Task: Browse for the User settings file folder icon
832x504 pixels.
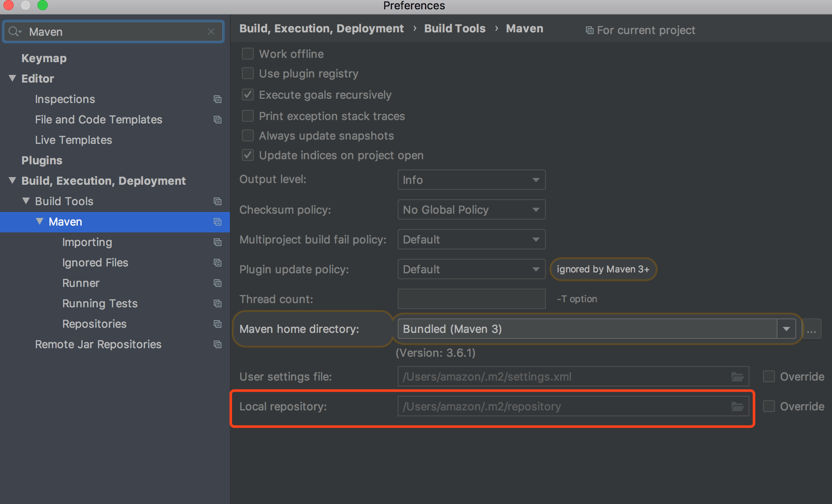Action: 737,377
